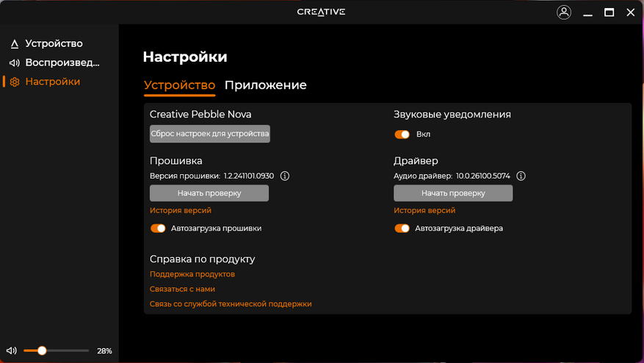This screenshot has width=644, height=363.
Task: Select the Устройство settings tab
Action: click(x=179, y=85)
